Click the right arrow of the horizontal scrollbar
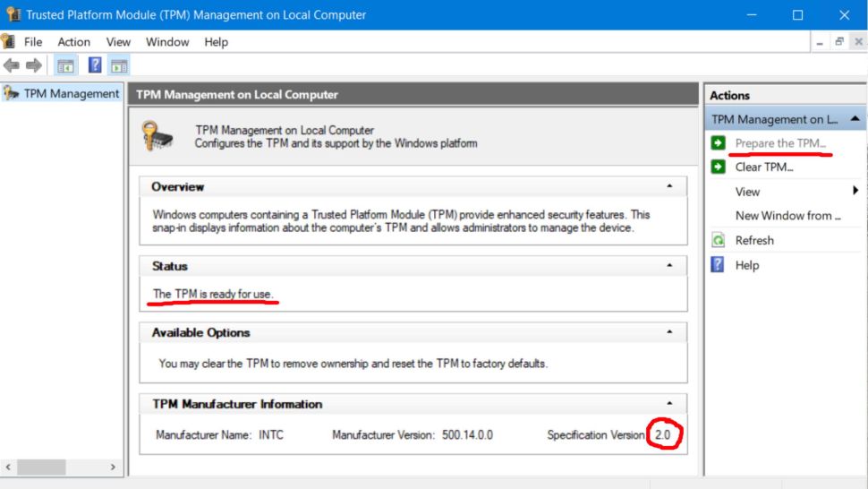The height and width of the screenshot is (489, 868). click(x=113, y=468)
